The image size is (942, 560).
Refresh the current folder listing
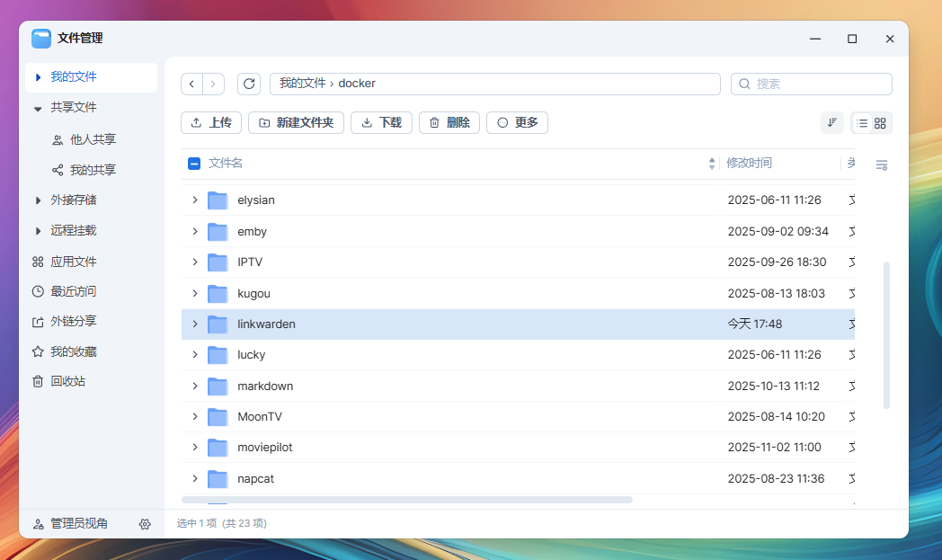click(249, 84)
